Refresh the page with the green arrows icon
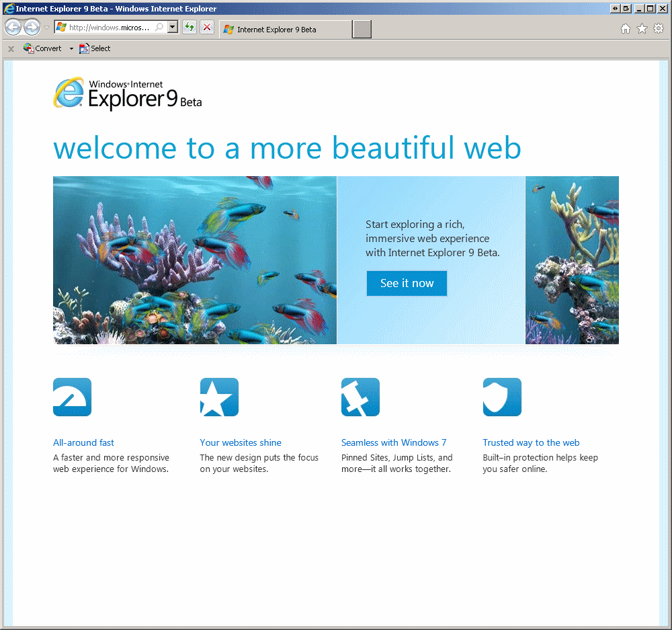Image resolution: width=672 pixels, height=630 pixels. click(190, 28)
